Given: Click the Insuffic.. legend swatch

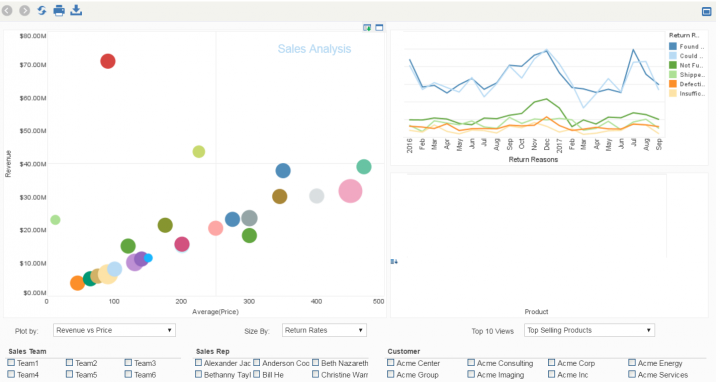Looking at the screenshot, I should click(673, 93).
